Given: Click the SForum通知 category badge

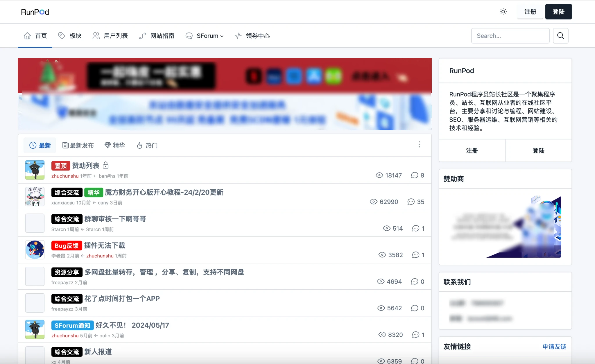Looking at the screenshot, I should click(x=72, y=325).
